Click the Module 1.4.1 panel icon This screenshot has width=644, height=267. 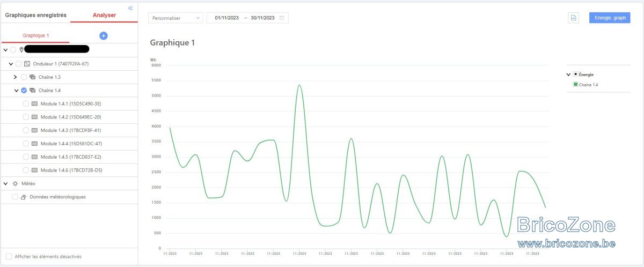[x=35, y=103]
